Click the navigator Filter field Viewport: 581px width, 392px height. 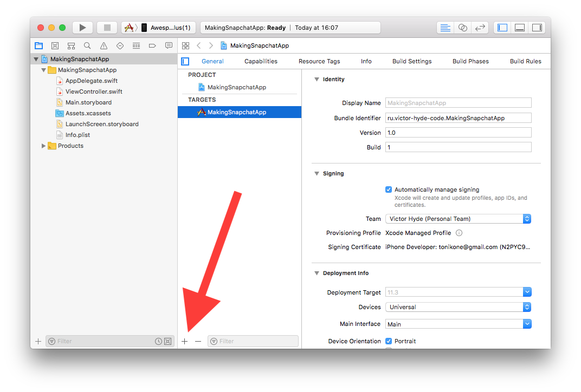click(x=109, y=341)
